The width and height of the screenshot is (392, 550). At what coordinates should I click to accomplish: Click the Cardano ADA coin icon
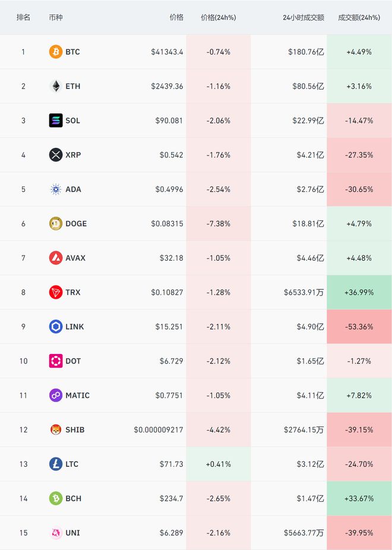pyautogui.click(x=55, y=189)
